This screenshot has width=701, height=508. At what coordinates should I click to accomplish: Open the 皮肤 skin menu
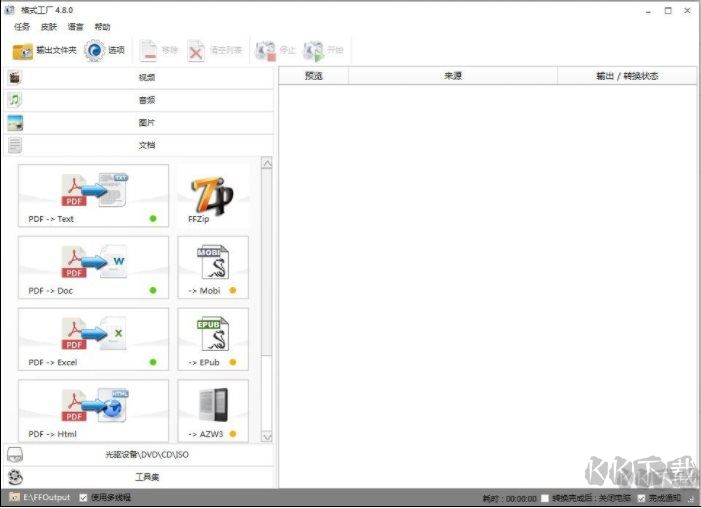(48, 27)
